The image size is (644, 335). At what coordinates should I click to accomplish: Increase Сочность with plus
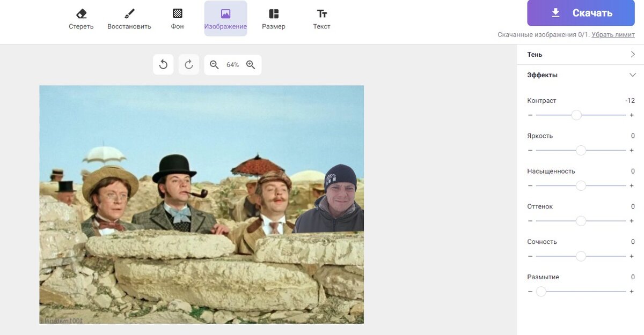coord(632,256)
